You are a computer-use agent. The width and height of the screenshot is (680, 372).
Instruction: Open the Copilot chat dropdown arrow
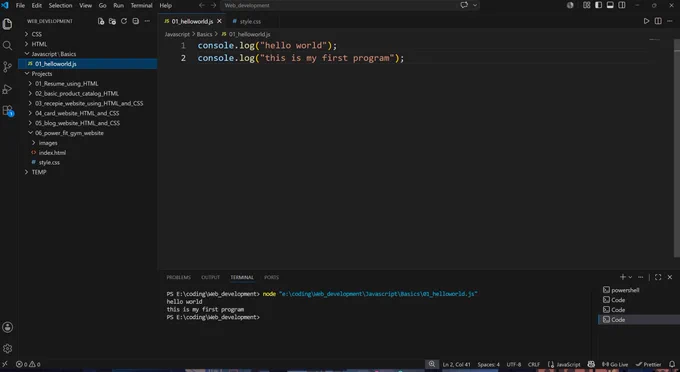point(475,5)
